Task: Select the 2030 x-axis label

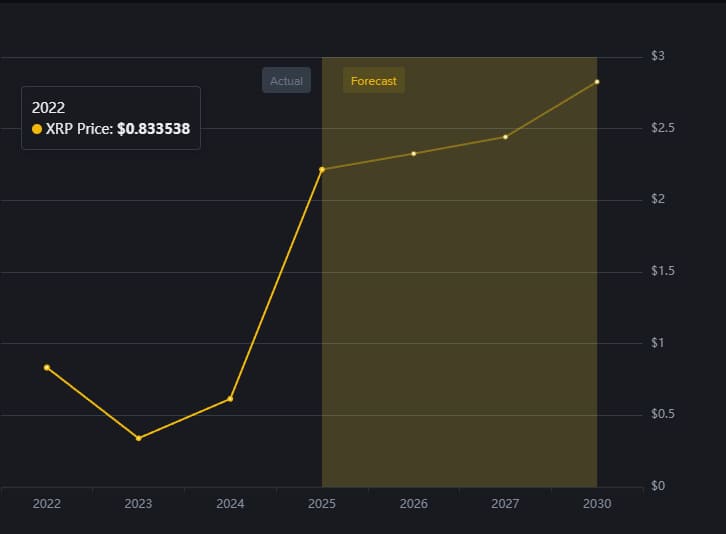Action: click(x=597, y=504)
